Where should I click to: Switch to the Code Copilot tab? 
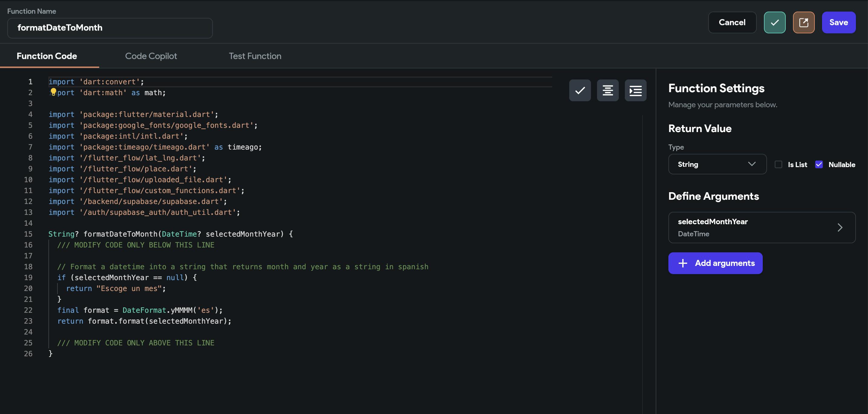(x=151, y=56)
